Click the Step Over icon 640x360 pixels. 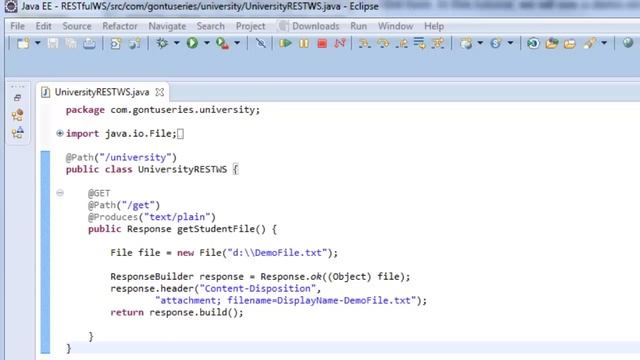click(383, 43)
